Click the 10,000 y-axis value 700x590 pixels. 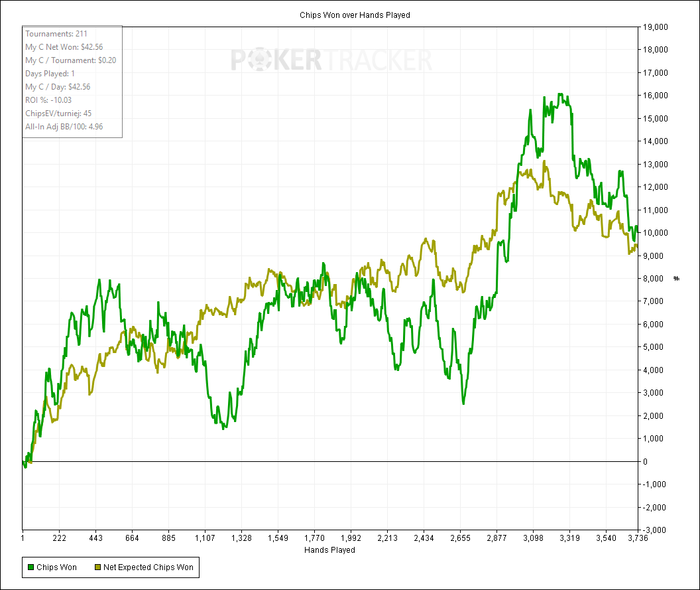655,233
